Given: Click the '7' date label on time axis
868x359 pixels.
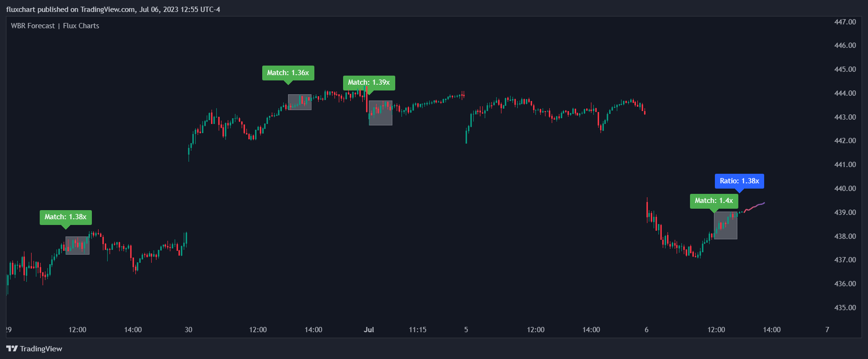Looking at the screenshot, I should (x=827, y=330).
